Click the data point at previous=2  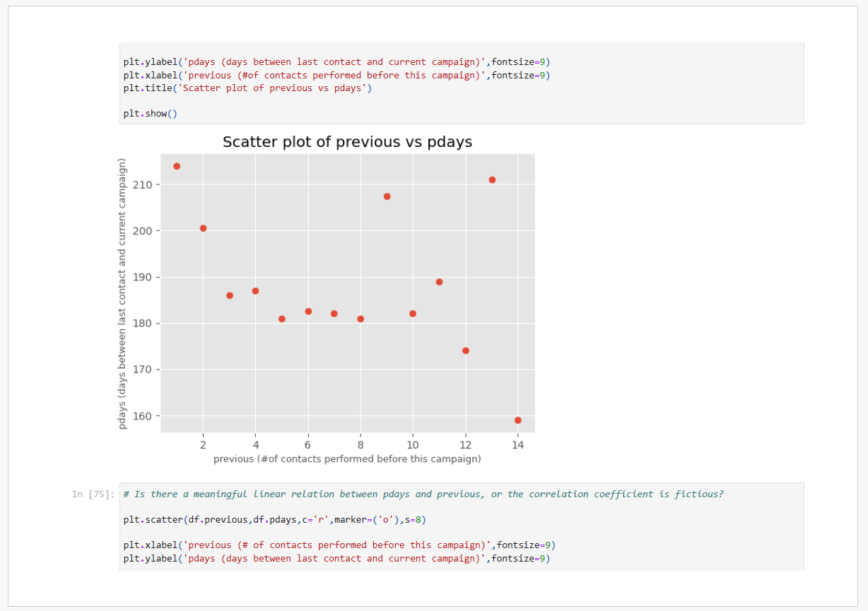click(x=204, y=228)
